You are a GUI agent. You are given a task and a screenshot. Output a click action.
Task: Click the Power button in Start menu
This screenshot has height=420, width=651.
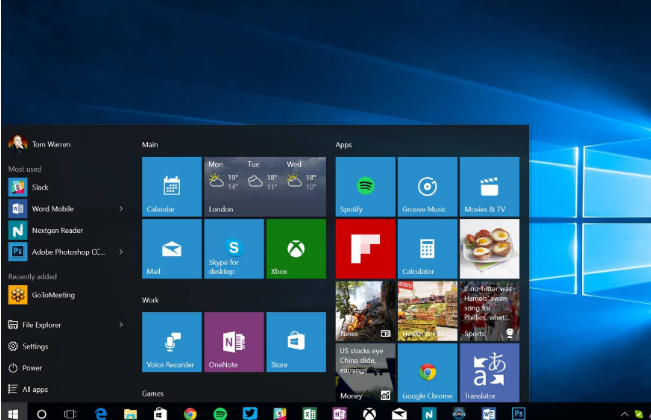(x=32, y=367)
